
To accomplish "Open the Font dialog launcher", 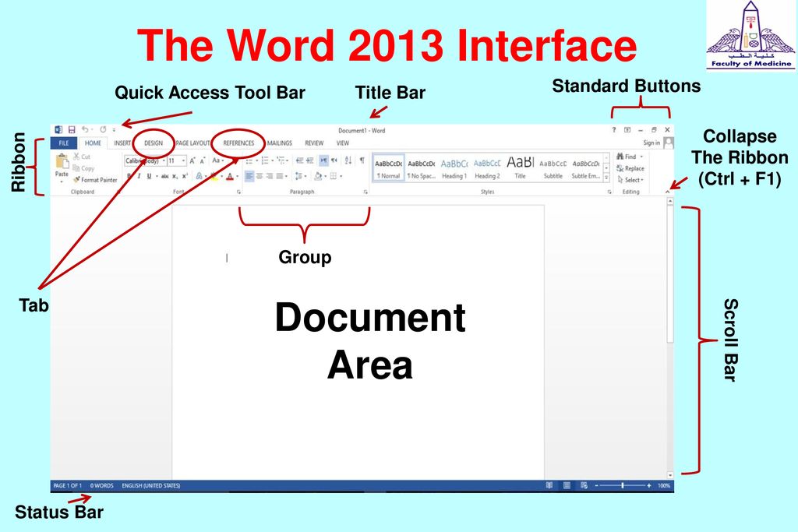I will 238,192.
